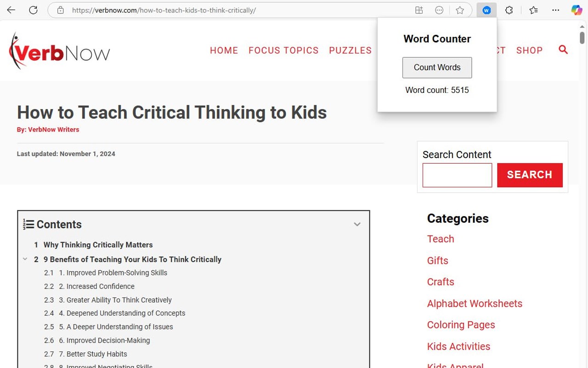Screen dimensions: 588x368
Task: Click the Count Words button
Action: coord(437,68)
